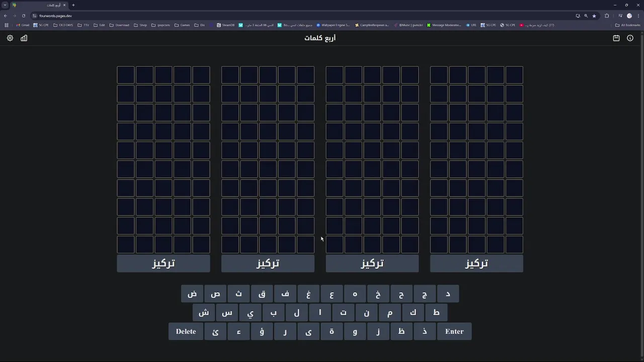The width and height of the screenshot is (644, 362).
Task: Open the calendar icon in header
Action: tap(616, 38)
